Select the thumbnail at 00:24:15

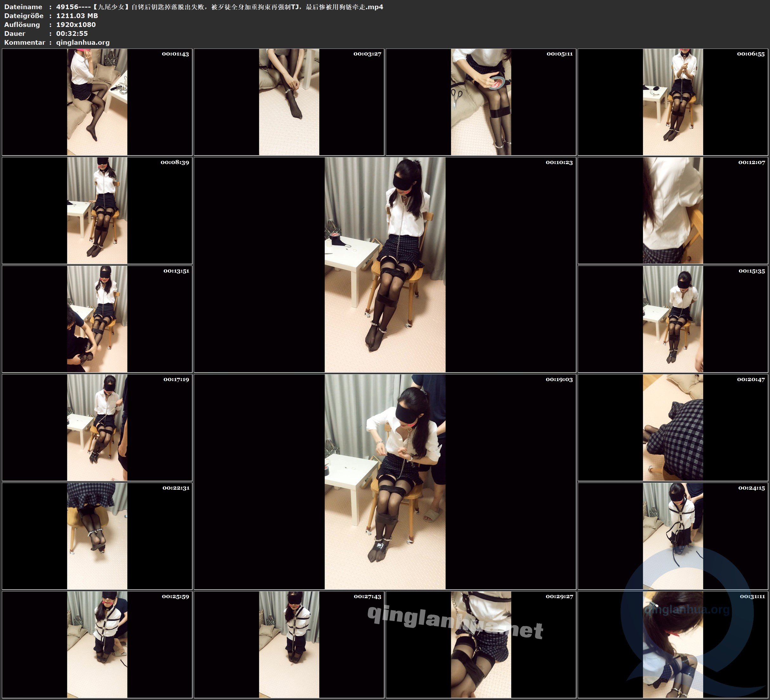point(673,536)
